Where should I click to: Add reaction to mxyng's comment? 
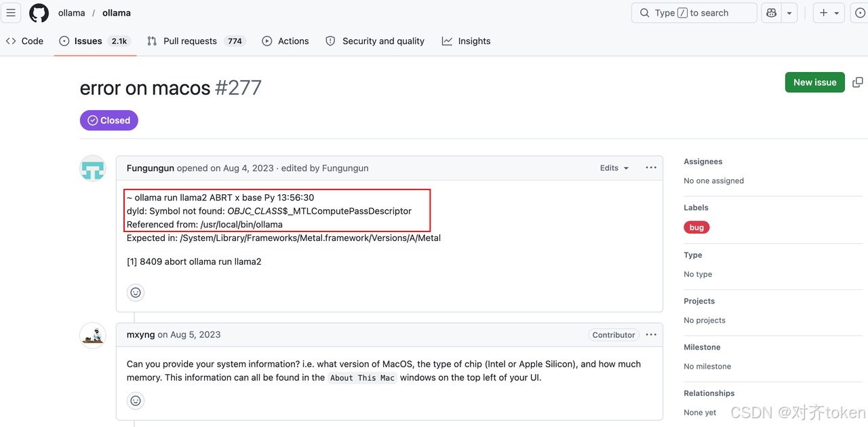[136, 401]
